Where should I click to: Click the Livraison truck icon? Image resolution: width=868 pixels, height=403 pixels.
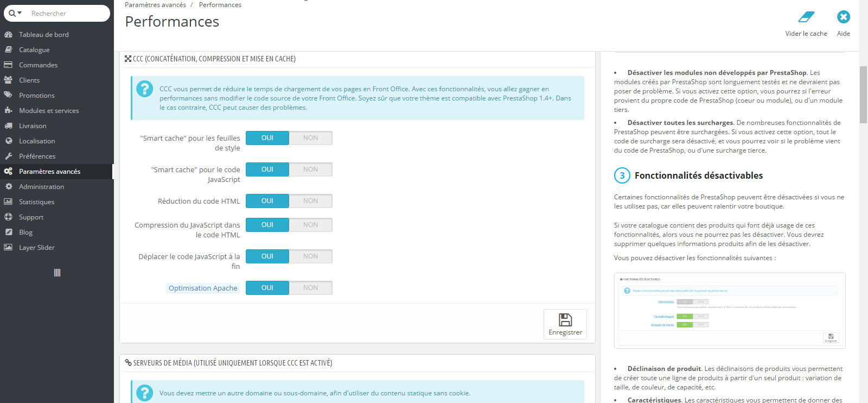(x=8, y=125)
